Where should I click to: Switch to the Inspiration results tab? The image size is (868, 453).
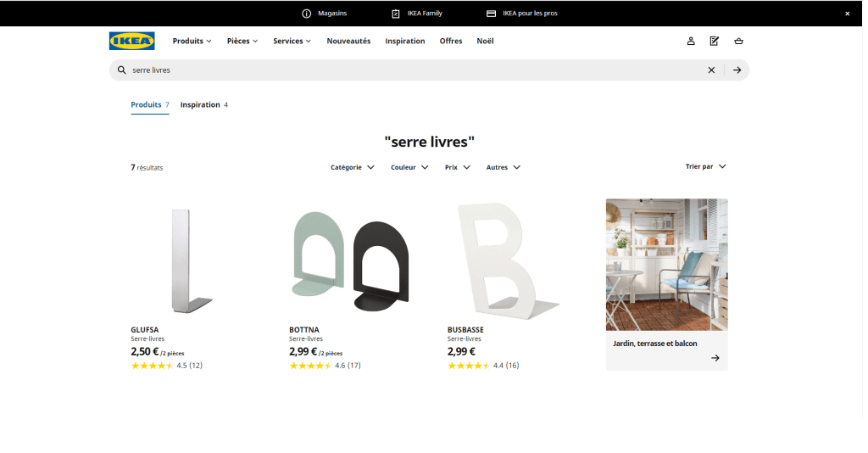coord(203,105)
